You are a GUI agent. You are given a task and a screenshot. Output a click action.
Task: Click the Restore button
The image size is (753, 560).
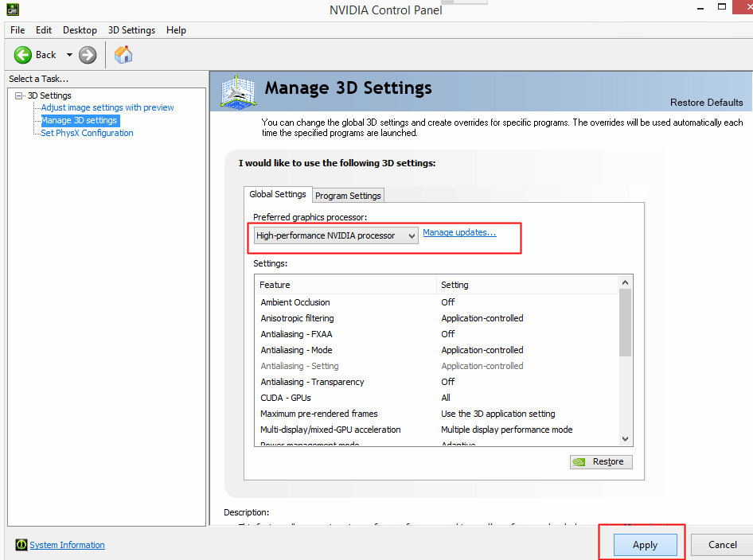[x=601, y=461]
